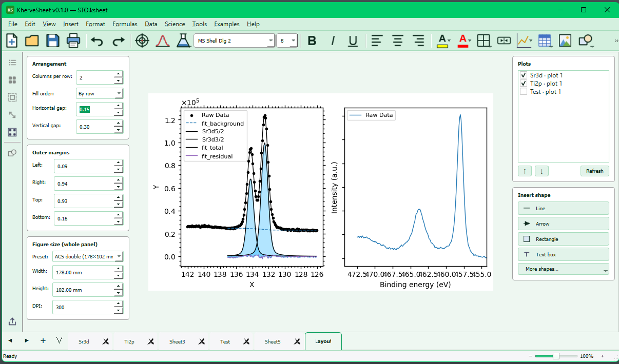Click the yellow highlight color button

click(442, 41)
